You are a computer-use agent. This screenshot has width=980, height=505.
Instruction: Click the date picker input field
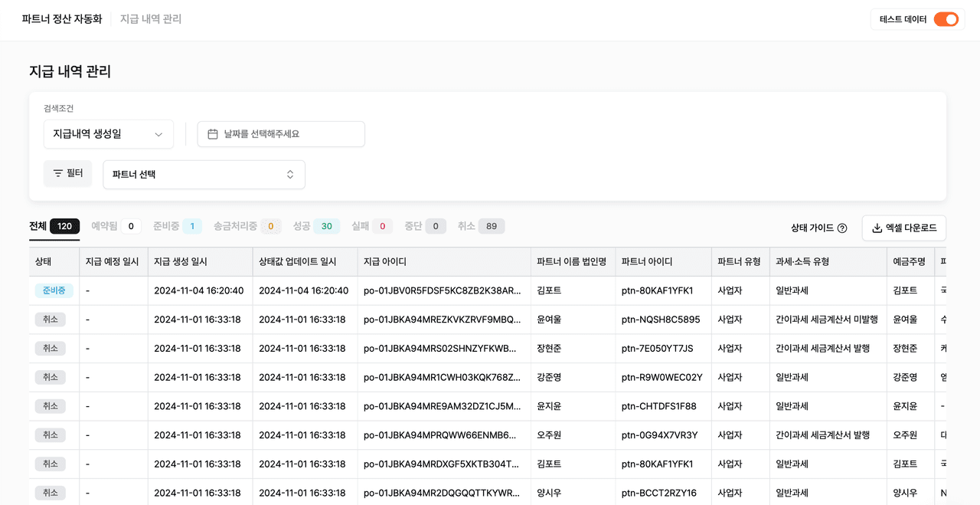tap(281, 134)
